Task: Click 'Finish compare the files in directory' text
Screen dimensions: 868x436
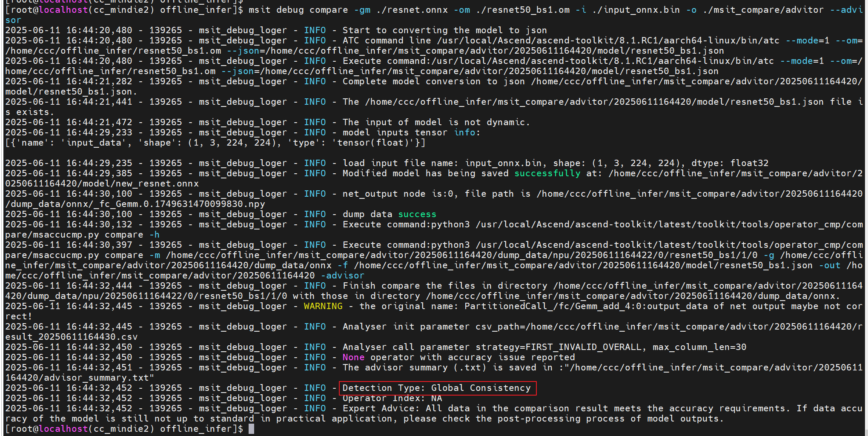Action: tap(445, 286)
